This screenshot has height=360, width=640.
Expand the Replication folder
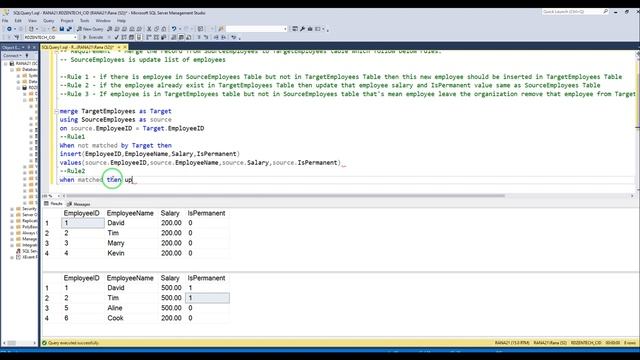12,221
